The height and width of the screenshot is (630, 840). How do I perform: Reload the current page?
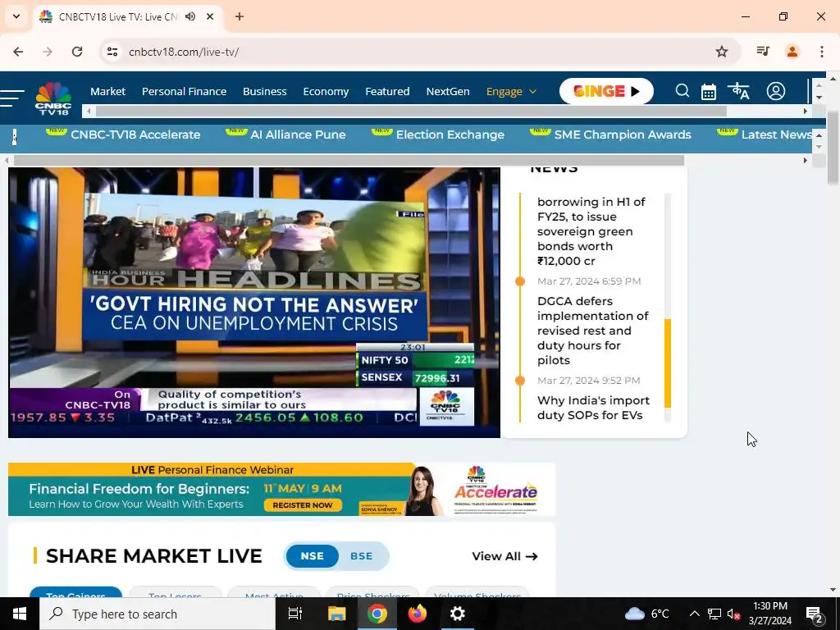pyautogui.click(x=77, y=52)
